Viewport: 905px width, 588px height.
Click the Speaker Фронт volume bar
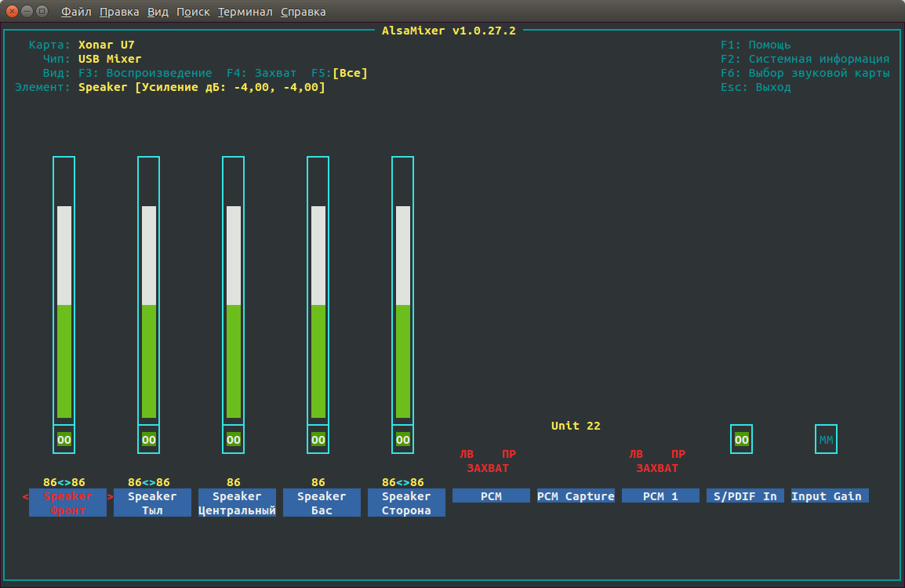64,291
